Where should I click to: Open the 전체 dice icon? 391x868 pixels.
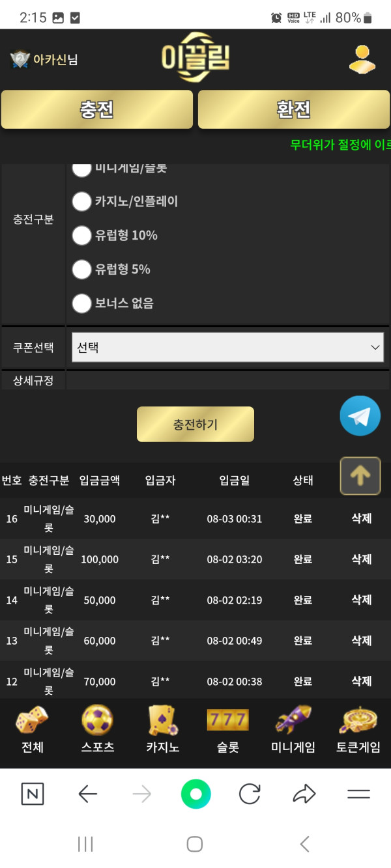click(32, 720)
